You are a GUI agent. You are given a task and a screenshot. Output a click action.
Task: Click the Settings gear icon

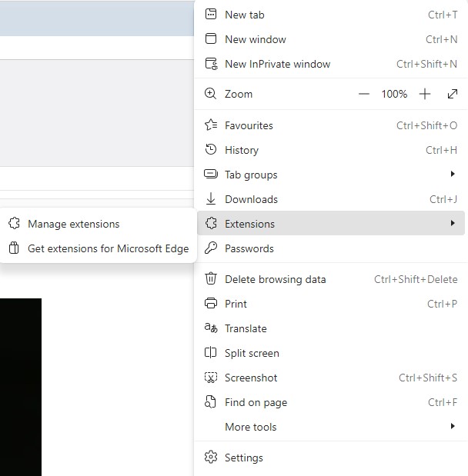[210, 458]
